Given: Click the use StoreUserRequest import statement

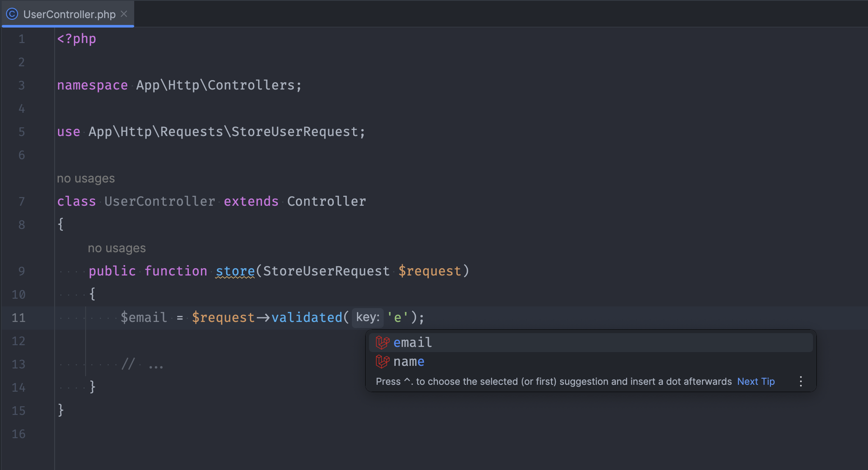Looking at the screenshot, I should coord(211,132).
